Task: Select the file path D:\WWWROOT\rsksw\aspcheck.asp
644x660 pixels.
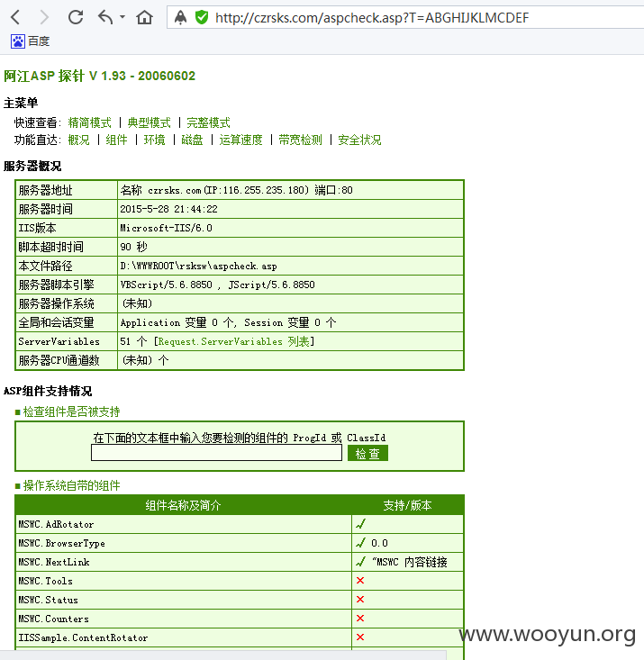Action: click(x=198, y=266)
